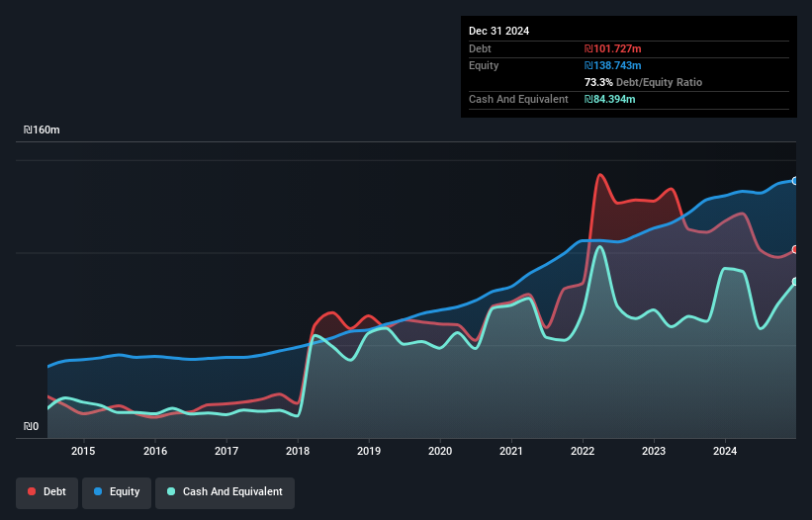Viewport: 812px width, 520px height.
Task: Click the Dec 31 2024 tooltip date
Action: click(498, 31)
